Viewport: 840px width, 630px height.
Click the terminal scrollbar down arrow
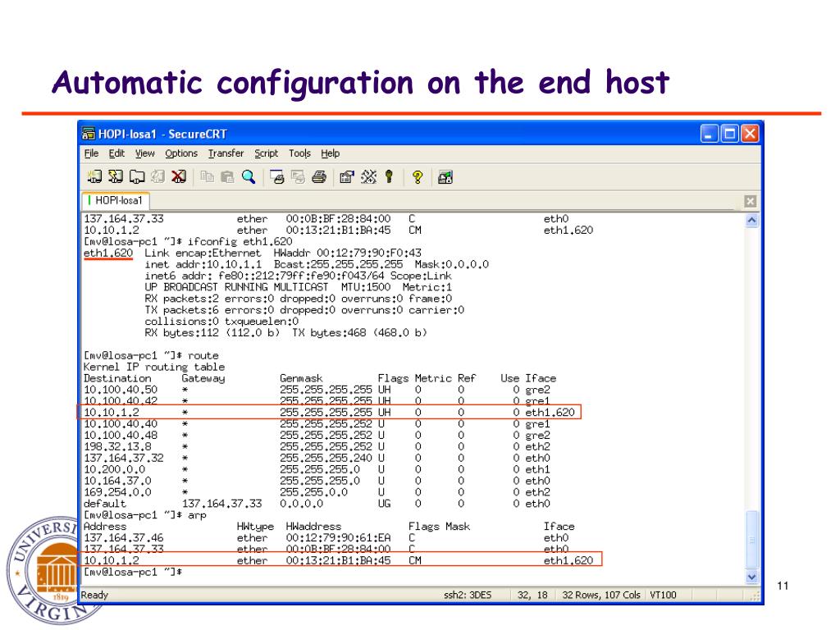pyautogui.click(x=752, y=577)
